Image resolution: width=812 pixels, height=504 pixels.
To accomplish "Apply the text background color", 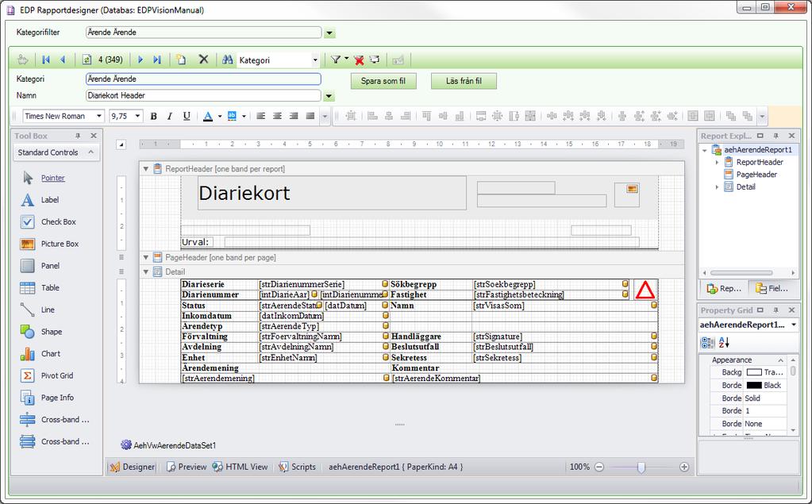I will [x=232, y=116].
